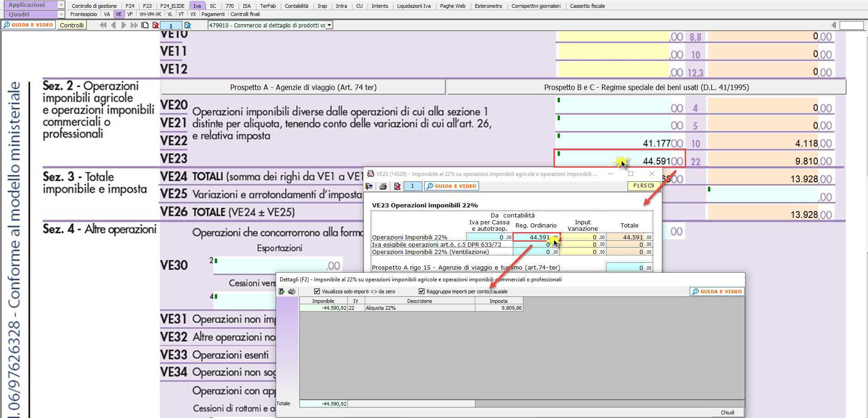Open Corrispettivi giornalieri tab

click(x=536, y=6)
